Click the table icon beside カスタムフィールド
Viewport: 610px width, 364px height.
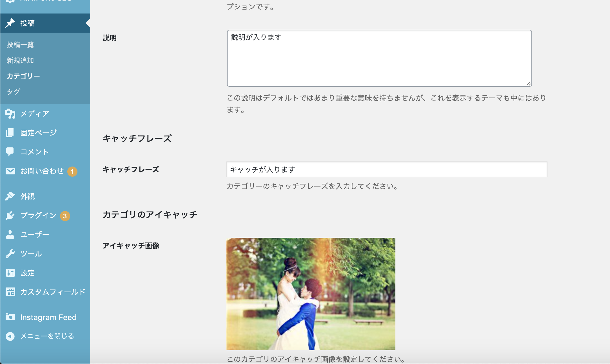10,292
